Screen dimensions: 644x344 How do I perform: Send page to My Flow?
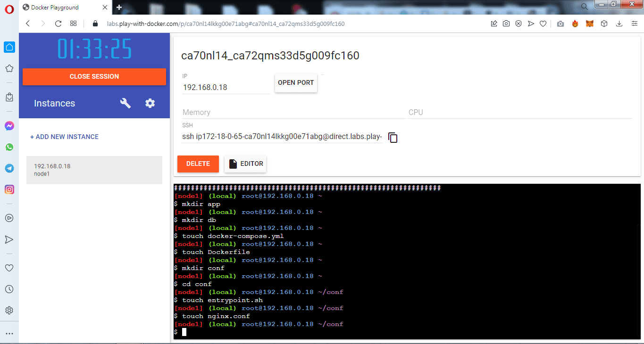531,24
